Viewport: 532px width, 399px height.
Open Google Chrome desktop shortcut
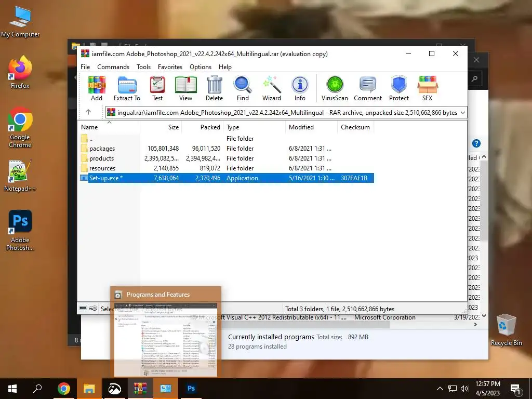click(x=20, y=127)
